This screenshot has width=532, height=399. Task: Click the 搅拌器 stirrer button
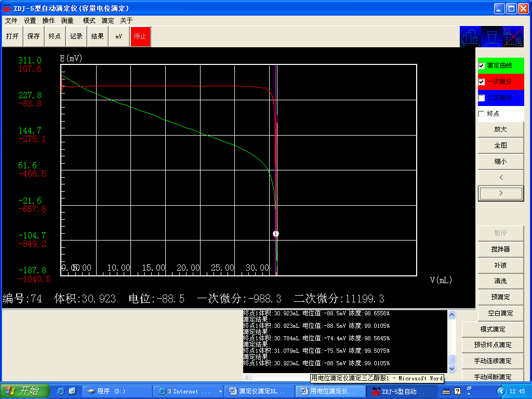(x=500, y=249)
